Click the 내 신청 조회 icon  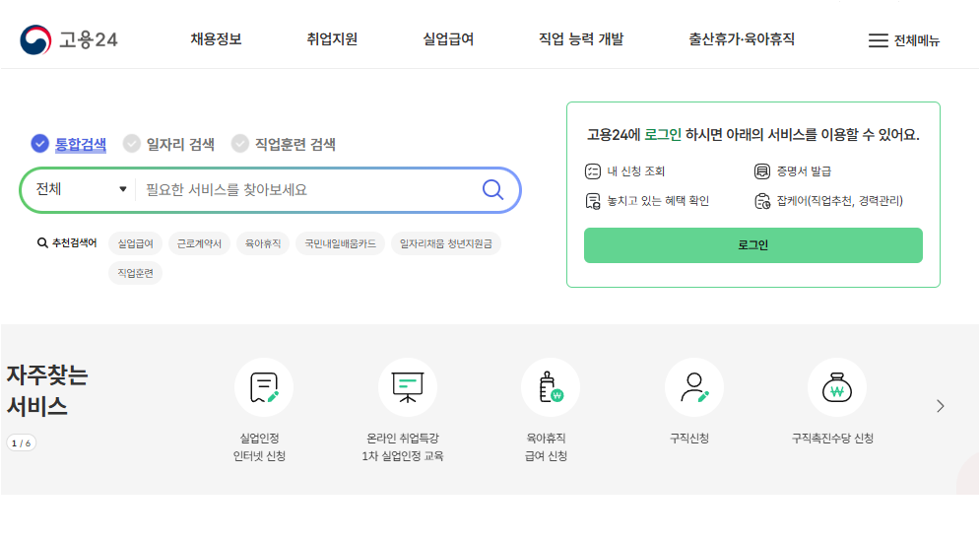pos(593,171)
